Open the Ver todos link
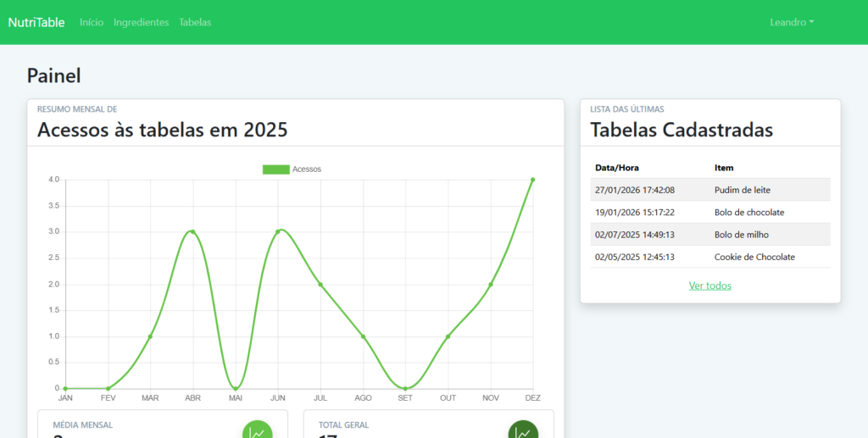The height and width of the screenshot is (438, 868). pyautogui.click(x=710, y=286)
